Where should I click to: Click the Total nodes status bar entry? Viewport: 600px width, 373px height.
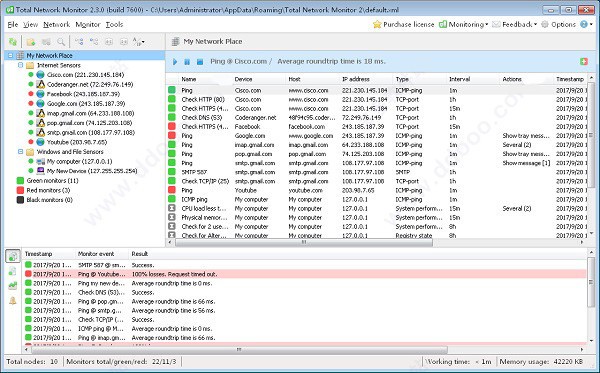click(32, 362)
